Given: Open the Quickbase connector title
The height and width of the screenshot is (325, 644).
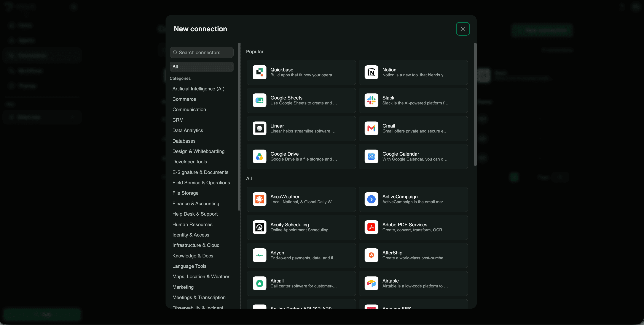Looking at the screenshot, I should (x=282, y=70).
